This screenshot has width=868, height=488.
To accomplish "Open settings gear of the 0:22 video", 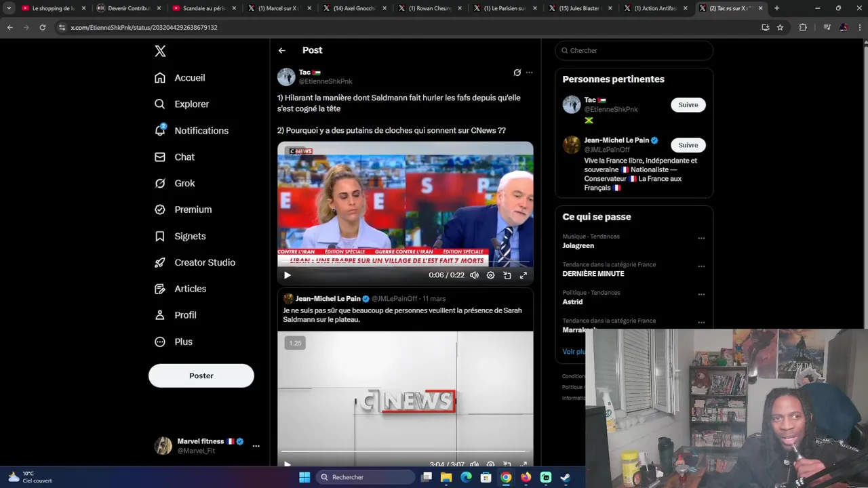I will [x=491, y=275].
